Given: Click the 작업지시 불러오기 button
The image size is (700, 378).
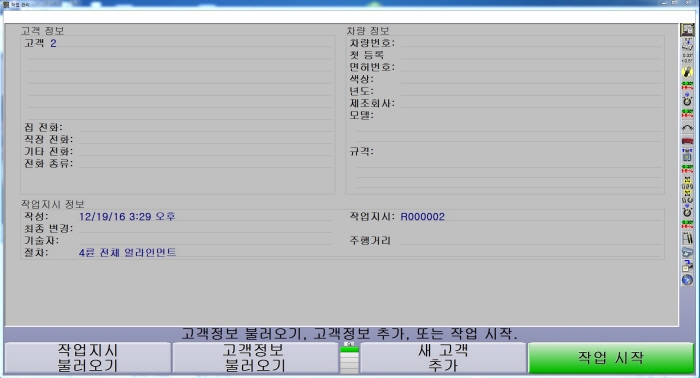Looking at the screenshot, I should click(x=88, y=358).
